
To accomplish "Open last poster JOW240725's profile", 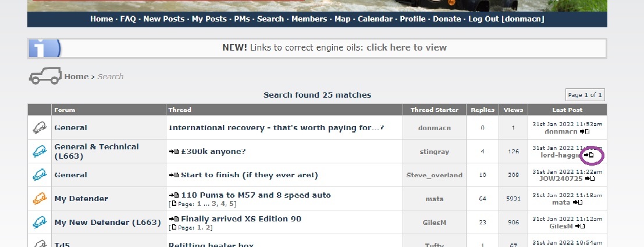I will click(x=561, y=179).
